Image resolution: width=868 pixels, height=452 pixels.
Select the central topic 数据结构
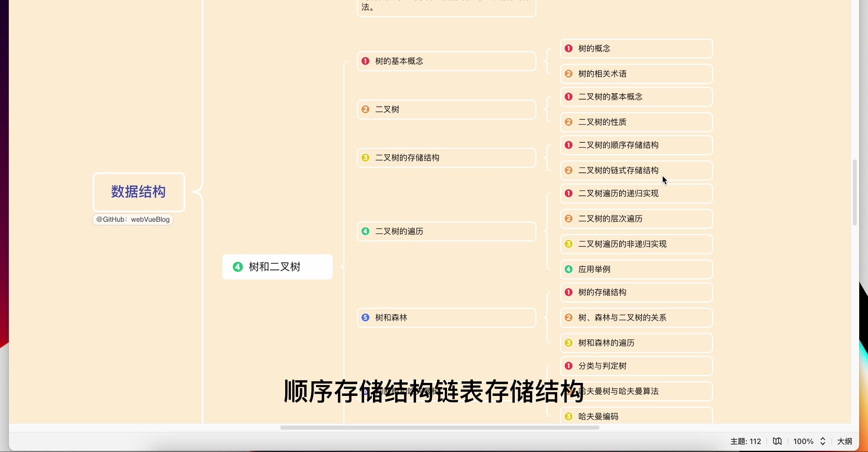pyautogui.click(x=139, y=192)
